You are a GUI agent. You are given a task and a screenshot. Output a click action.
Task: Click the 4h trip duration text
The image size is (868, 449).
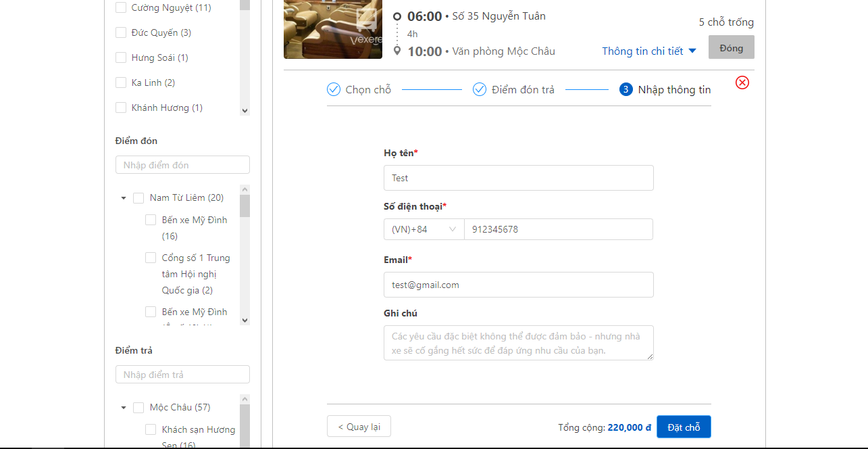coord(413,34)
